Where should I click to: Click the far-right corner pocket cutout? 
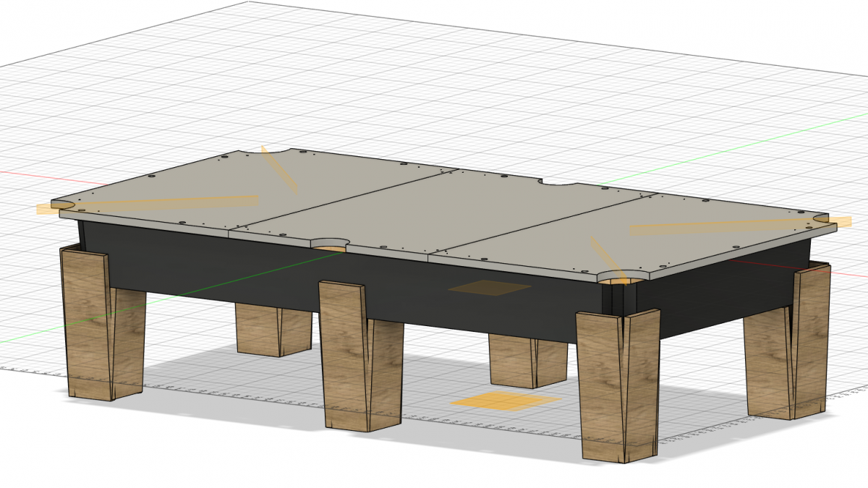click(822, 218)
